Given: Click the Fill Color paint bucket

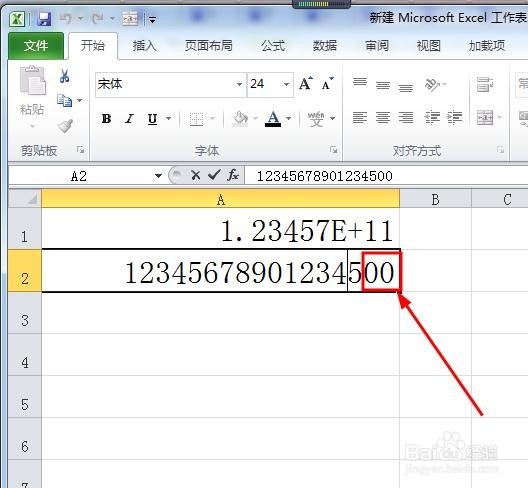Looking at the screenshot, I should (240, 119).
